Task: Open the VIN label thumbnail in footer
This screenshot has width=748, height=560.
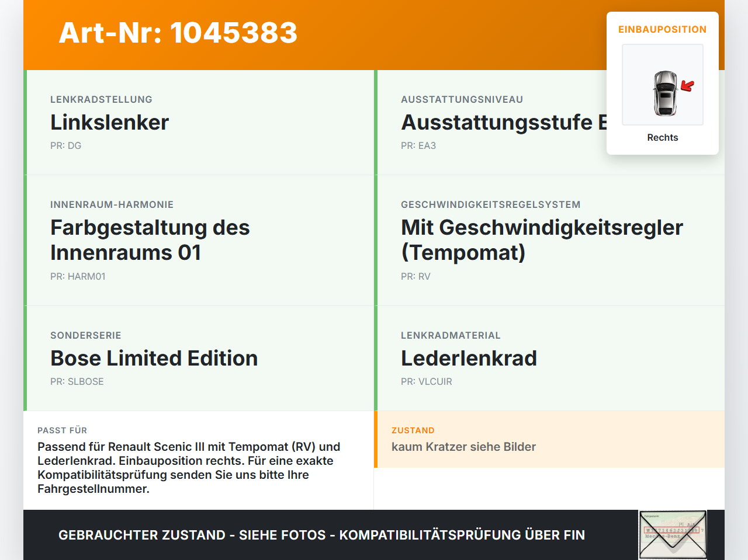Action: click(x=673, y=535)
